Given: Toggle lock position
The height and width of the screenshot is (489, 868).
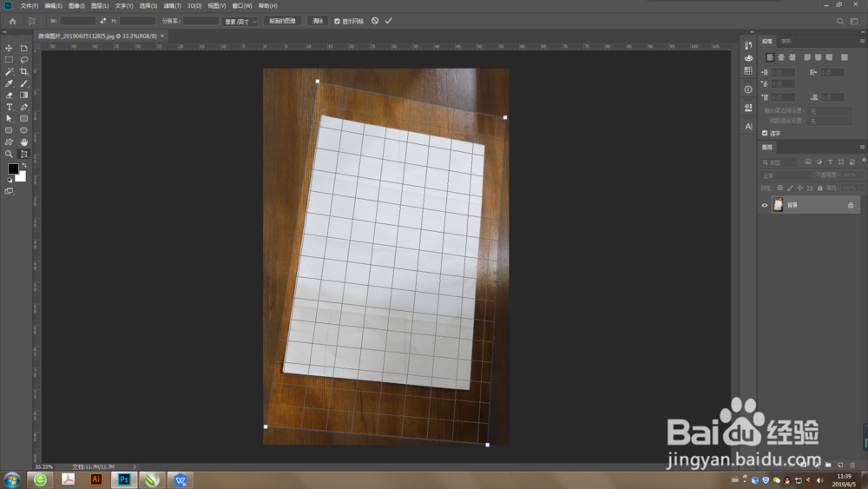Looking at the screenshot, I should click(x=800, y=188).
